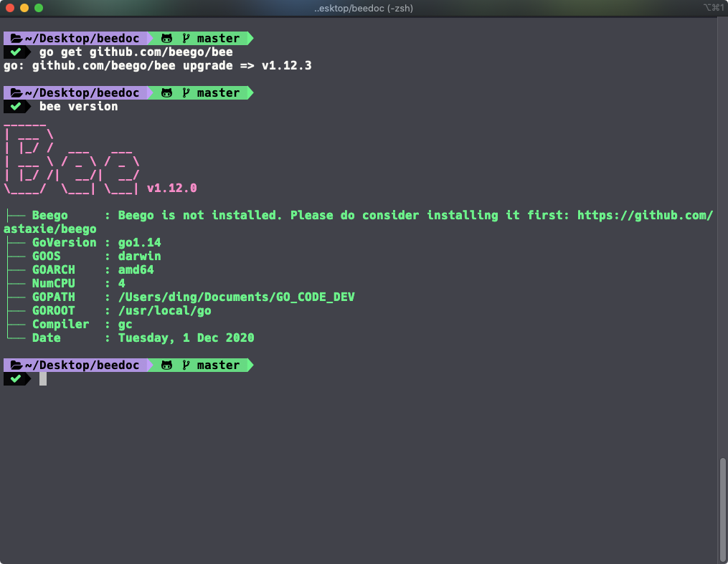Click the https://github.com/ URL text
Screen dimensions: 728x564
point(645,215)
